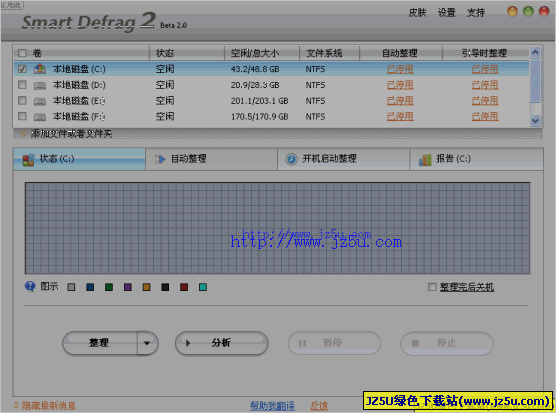This screenshot has height=413, width=556.
Task: Toggle the select-all volumes checkbox in header
Action: pyautogui.click(x=22, y=53)
